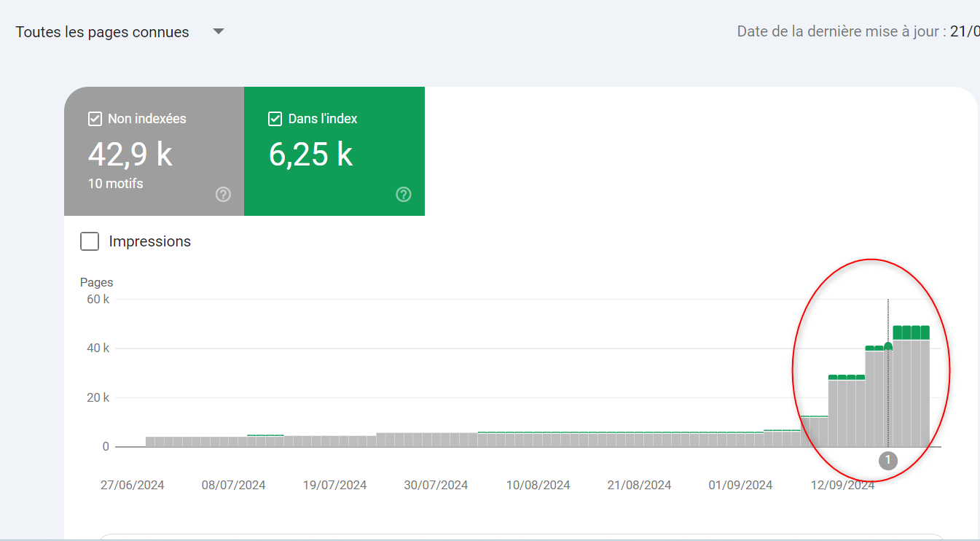
Task: Click the "Toutes les pages connues" filter text
Action: [x=102, y=32]
